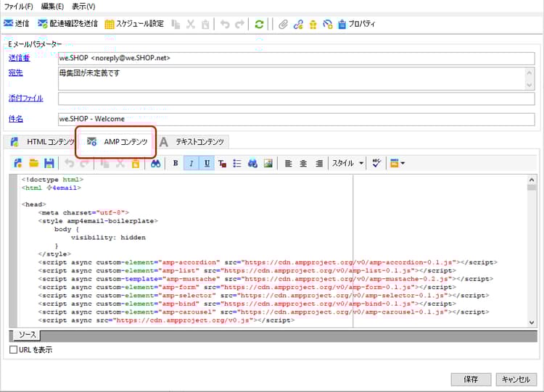Click the 添付ファイル attachments link

[25, 98]
